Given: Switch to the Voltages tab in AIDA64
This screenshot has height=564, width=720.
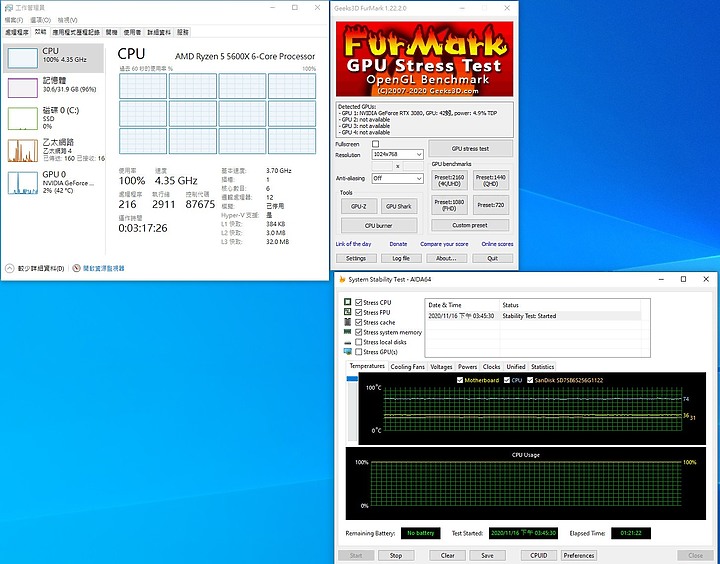Looking at the screenshot, I should coord(441,367).
